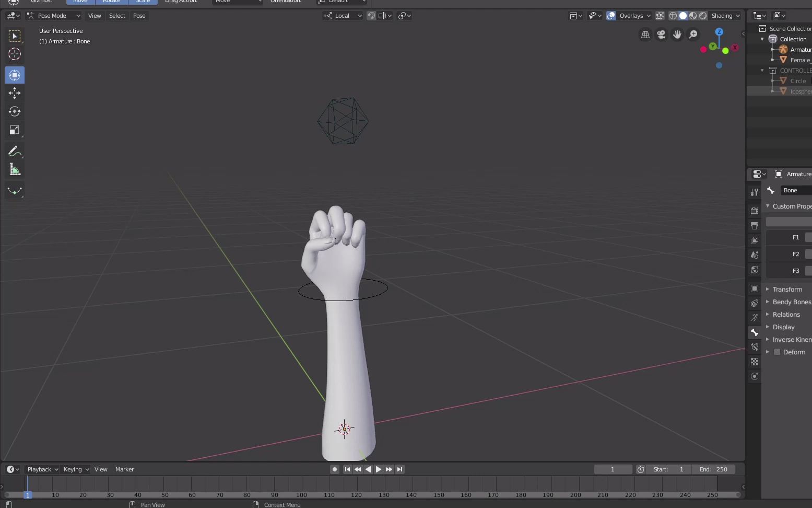Click the timeline auto-keying record button
The image size is (812, 508).
coord(335,469)
